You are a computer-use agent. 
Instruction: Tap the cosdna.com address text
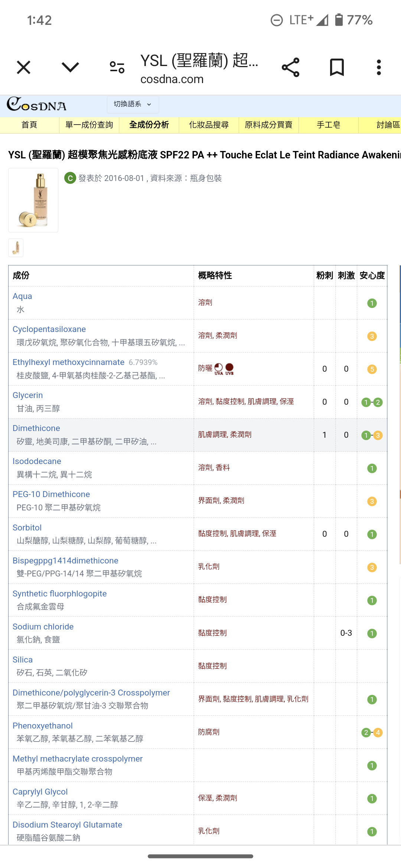pyautogui.click(x=172, y=79)
